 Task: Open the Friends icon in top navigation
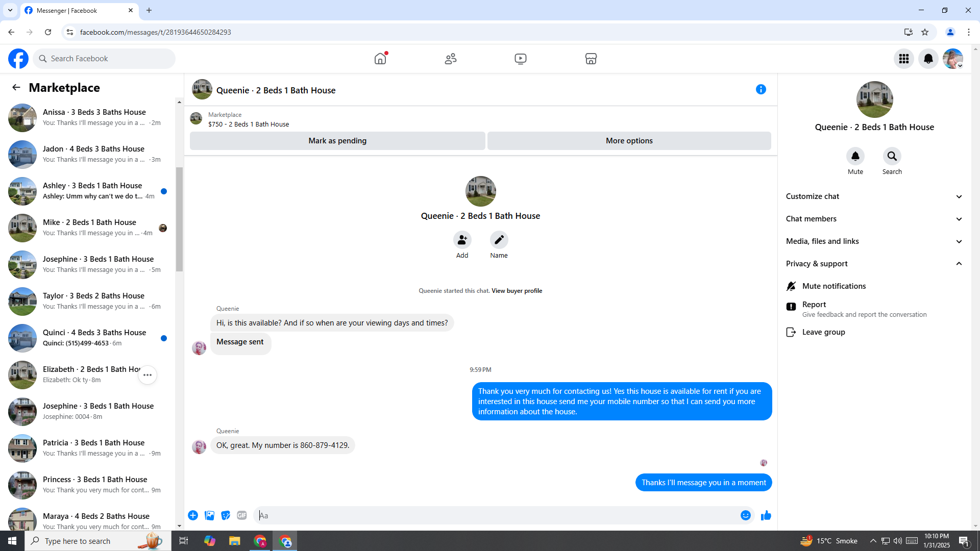[x=451, y=59]
